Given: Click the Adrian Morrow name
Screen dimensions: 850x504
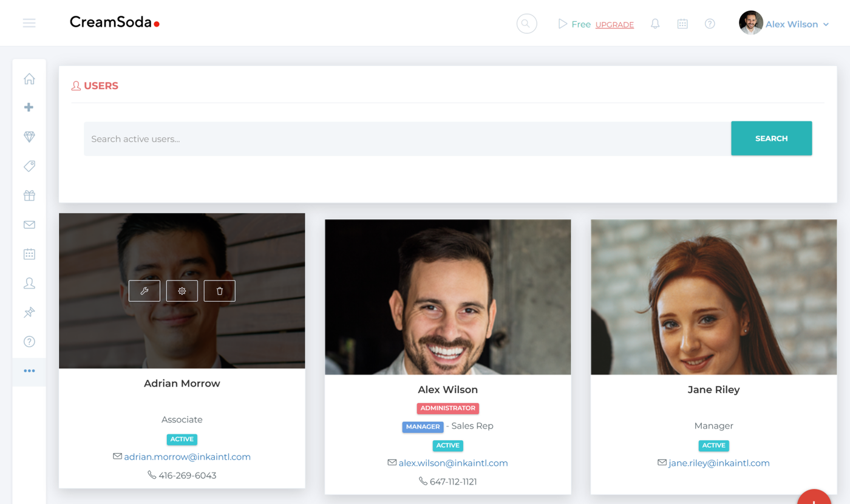Looking at the screenshot, I should 182,383.
